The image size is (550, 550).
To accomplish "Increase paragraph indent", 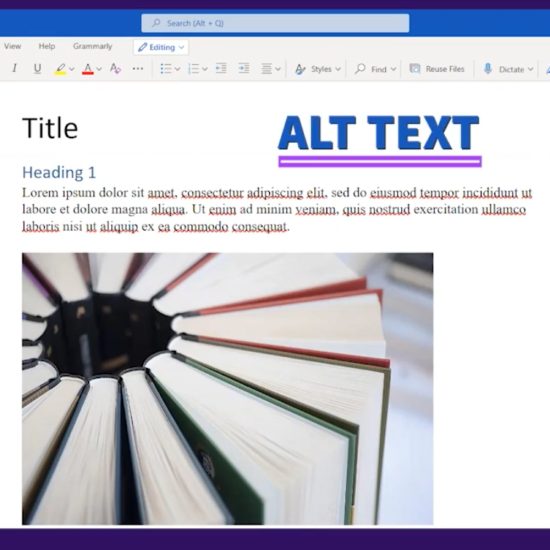I will pyautogui.click(x=244, y=68).
